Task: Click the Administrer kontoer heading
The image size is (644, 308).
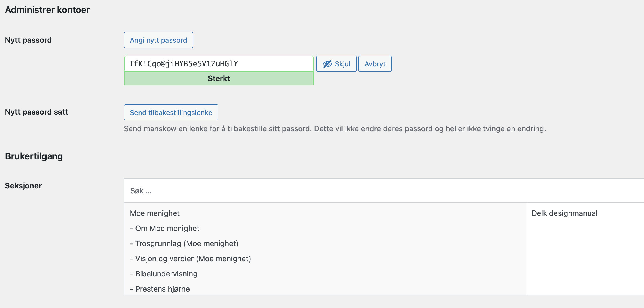Action: coord(47,10)
